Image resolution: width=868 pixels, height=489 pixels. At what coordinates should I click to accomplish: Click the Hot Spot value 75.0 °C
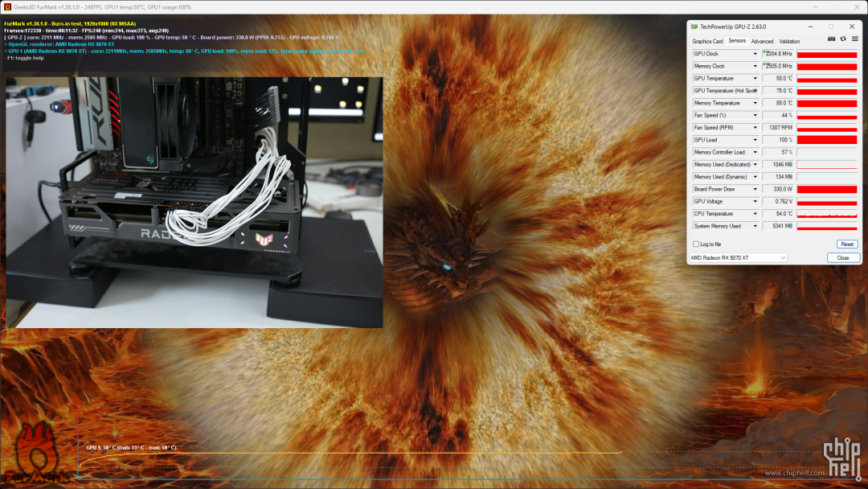[778, 91]
